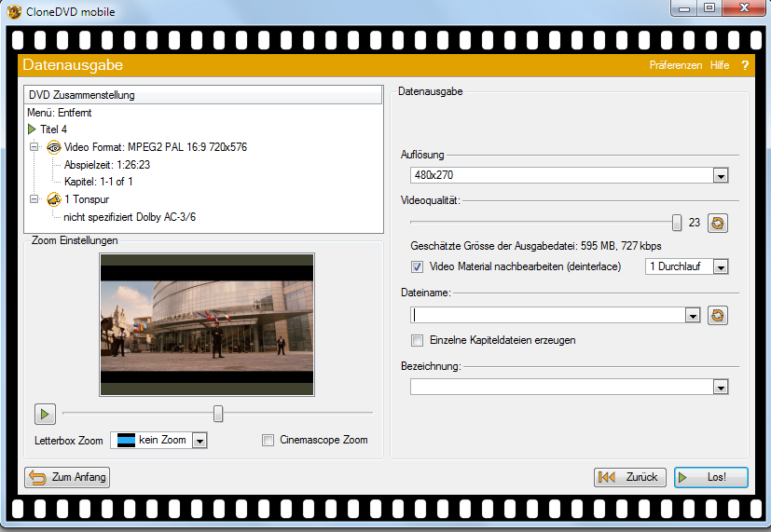The image size is (771, 532).
Task: Select 'nicht spezifiziert Dolby AC-3/6' row
Action: [130, 217]
